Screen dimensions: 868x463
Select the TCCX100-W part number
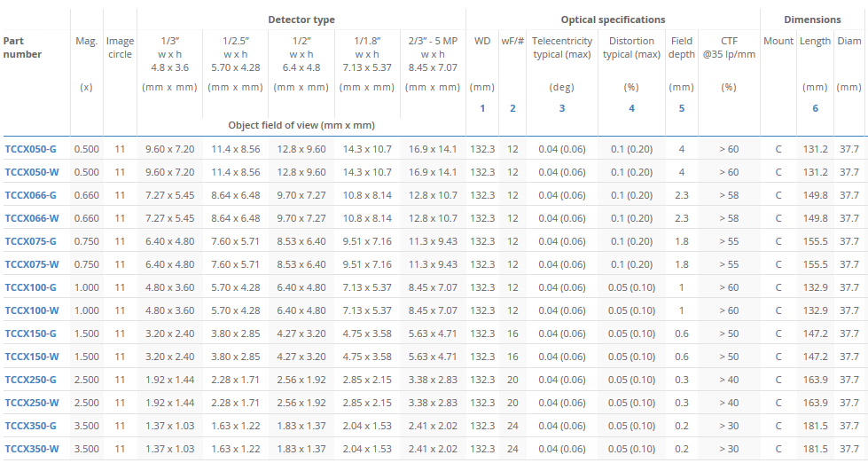(x=31, y=310)
